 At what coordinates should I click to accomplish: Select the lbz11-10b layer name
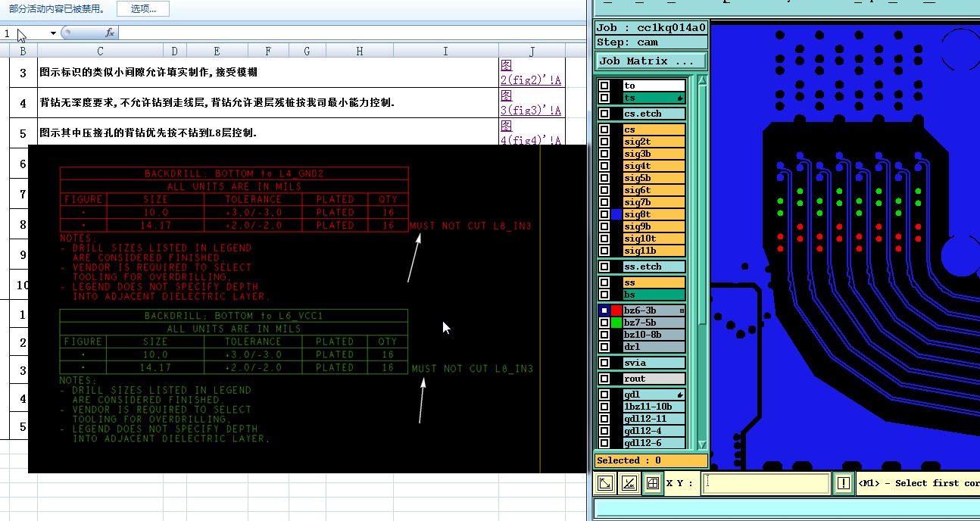654,407
